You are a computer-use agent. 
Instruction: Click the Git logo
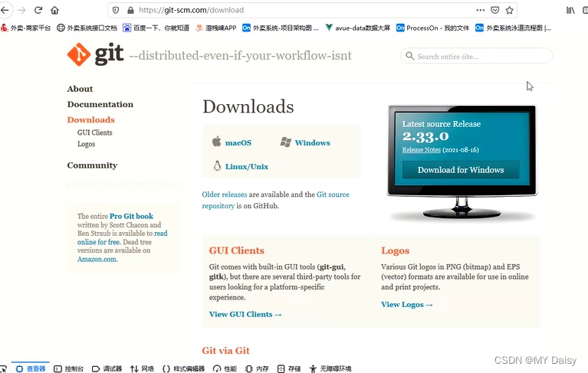point(95,54)
